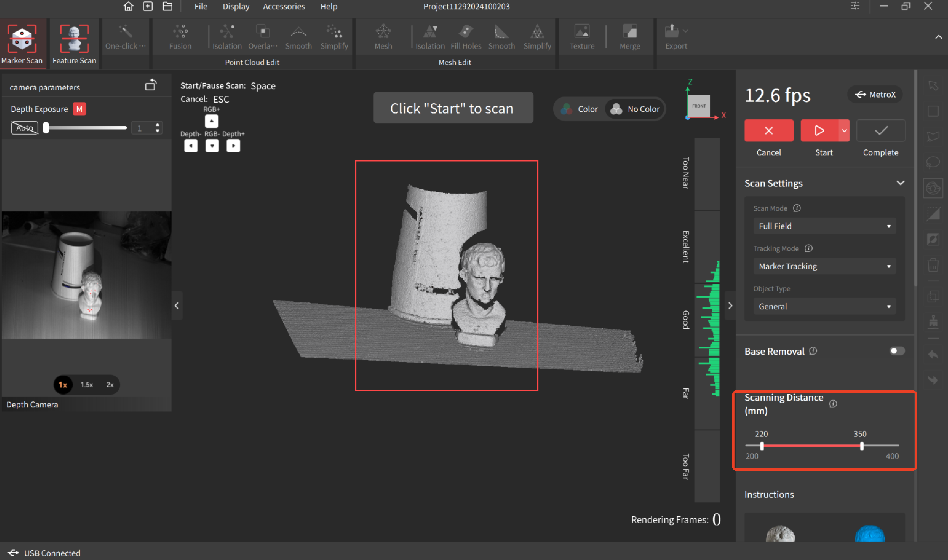948x560 pixels.
Task: Toggle the Auto depth exposure button
Action: point(25,128)
